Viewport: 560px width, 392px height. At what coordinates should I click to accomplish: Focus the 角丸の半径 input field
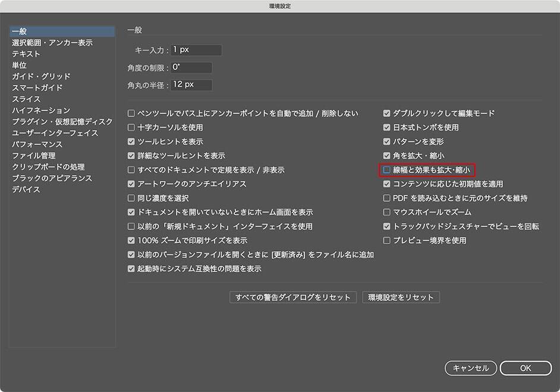point(191,85)
